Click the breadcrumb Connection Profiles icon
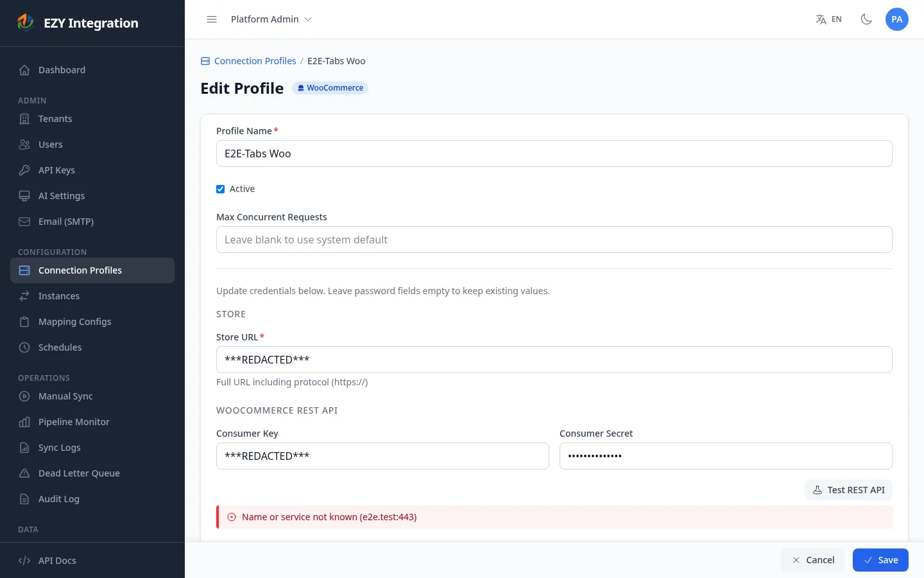 pos(205,61)
